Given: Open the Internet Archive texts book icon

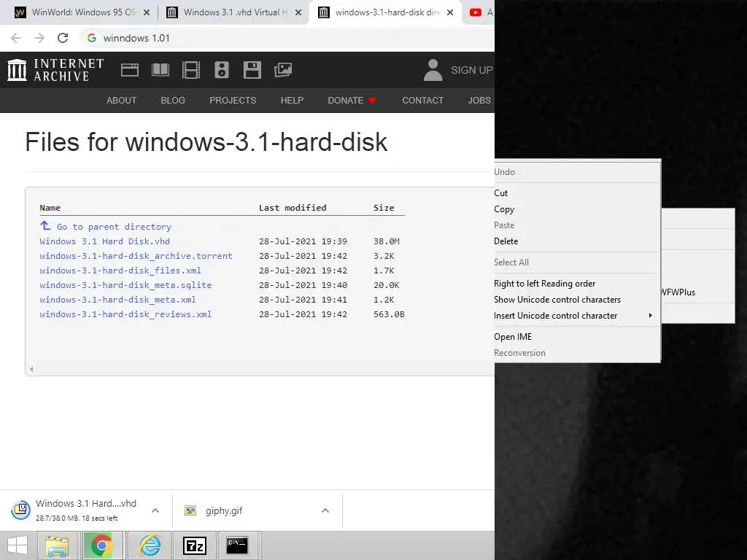Looking at the screenshot, I should click(x=160, y=70).
